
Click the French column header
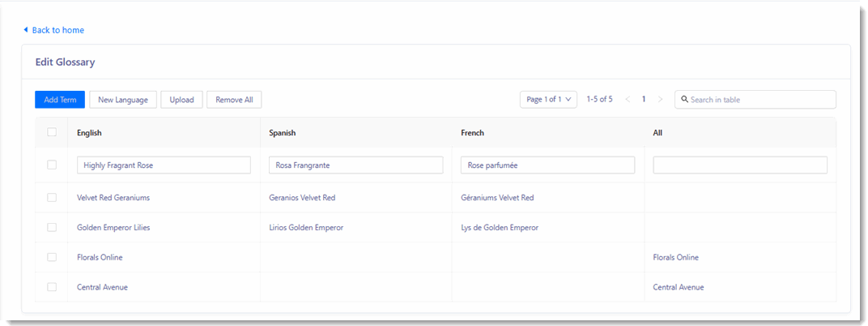pyautogui.click(x=472, y=133)
